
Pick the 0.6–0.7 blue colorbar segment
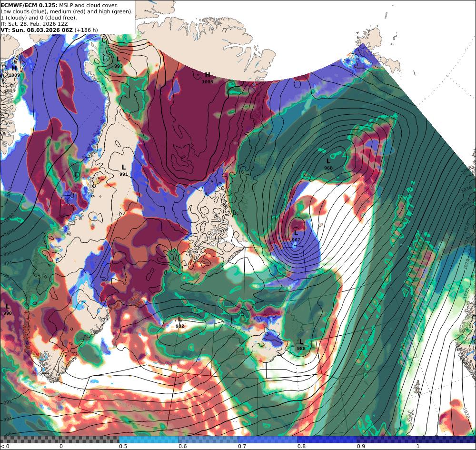point(208,440)
